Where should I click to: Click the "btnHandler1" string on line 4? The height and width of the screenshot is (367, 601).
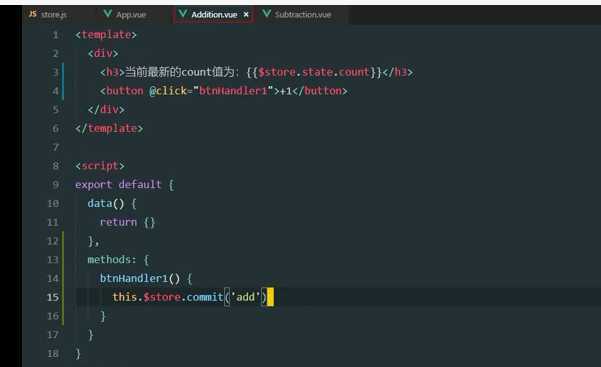coord(233,91)
